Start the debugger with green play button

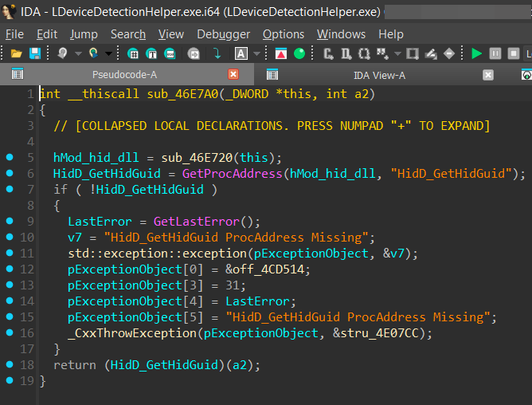pyautogui.click(x=477, y=53)
